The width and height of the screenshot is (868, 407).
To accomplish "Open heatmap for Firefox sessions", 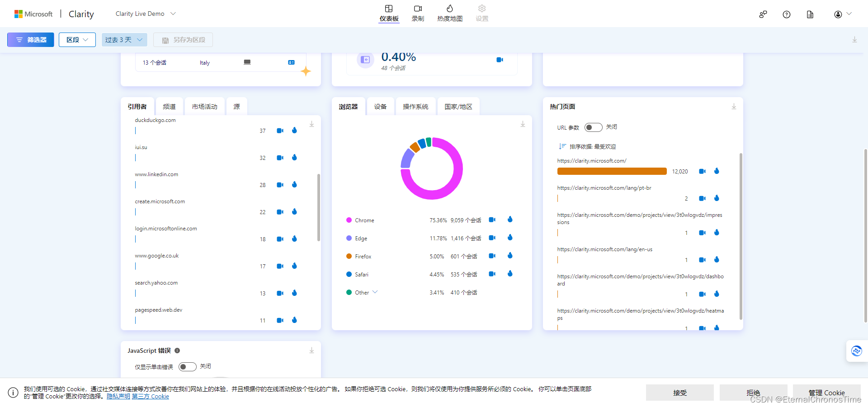I will (510, 255).
